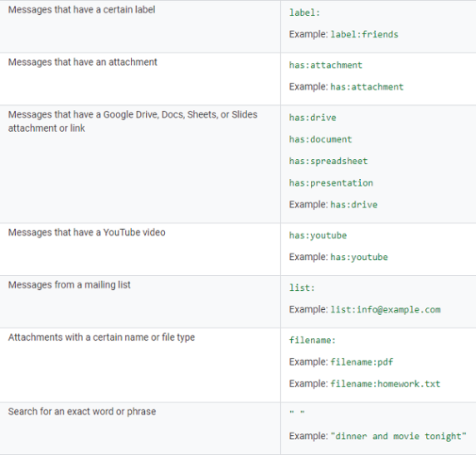Click the "dinner and movie tonight" example
Viewport: 476px width, 455px height.
coord(398,436)
